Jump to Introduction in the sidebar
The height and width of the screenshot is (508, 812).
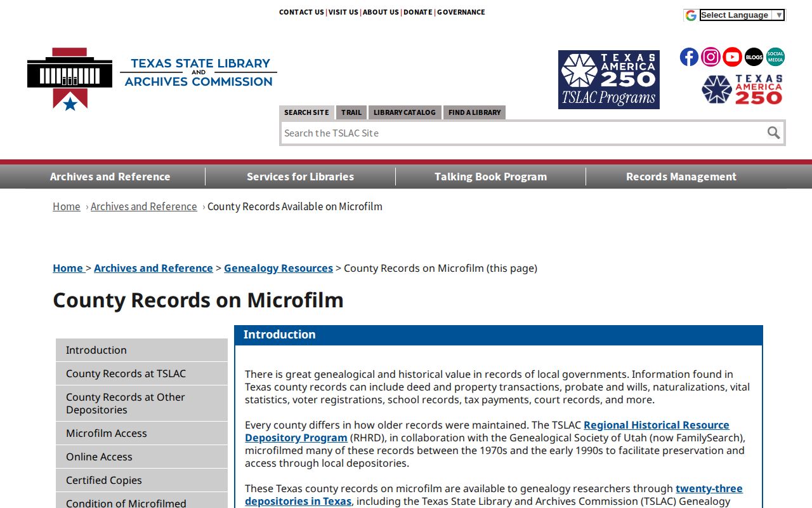[141, 350]
